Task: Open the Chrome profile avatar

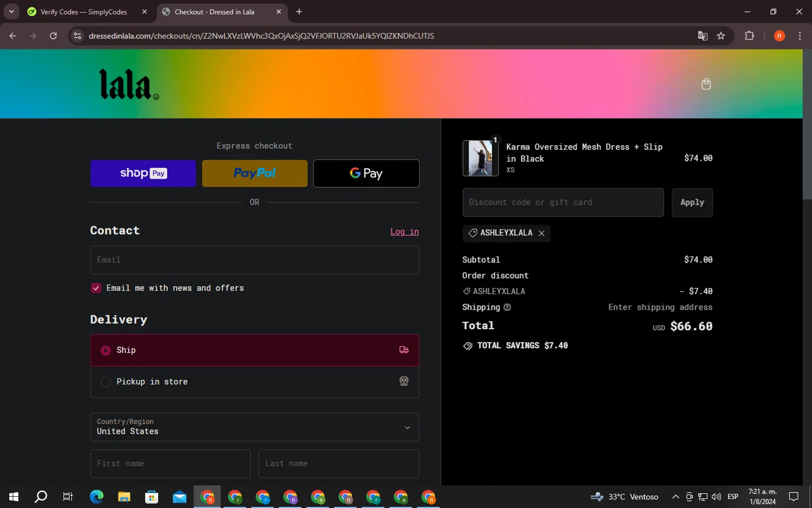Action: [x=780, y=36]
